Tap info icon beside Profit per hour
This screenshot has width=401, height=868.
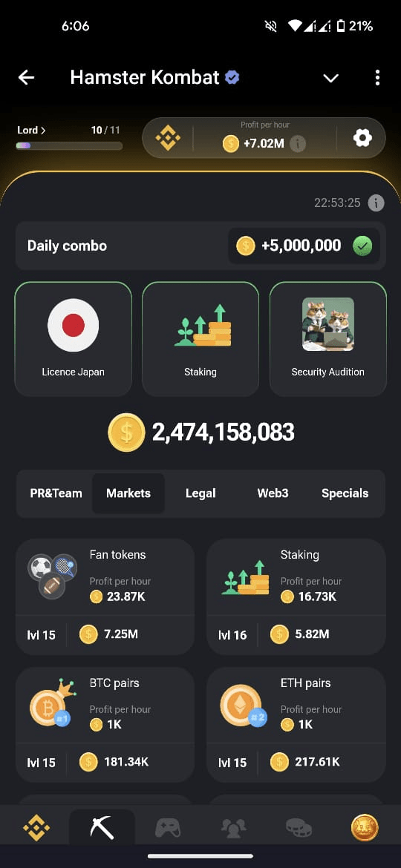pos(298,144)
